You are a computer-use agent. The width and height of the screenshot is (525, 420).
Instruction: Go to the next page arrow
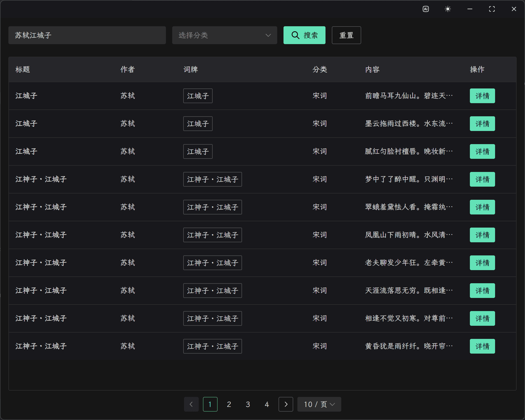286,404
